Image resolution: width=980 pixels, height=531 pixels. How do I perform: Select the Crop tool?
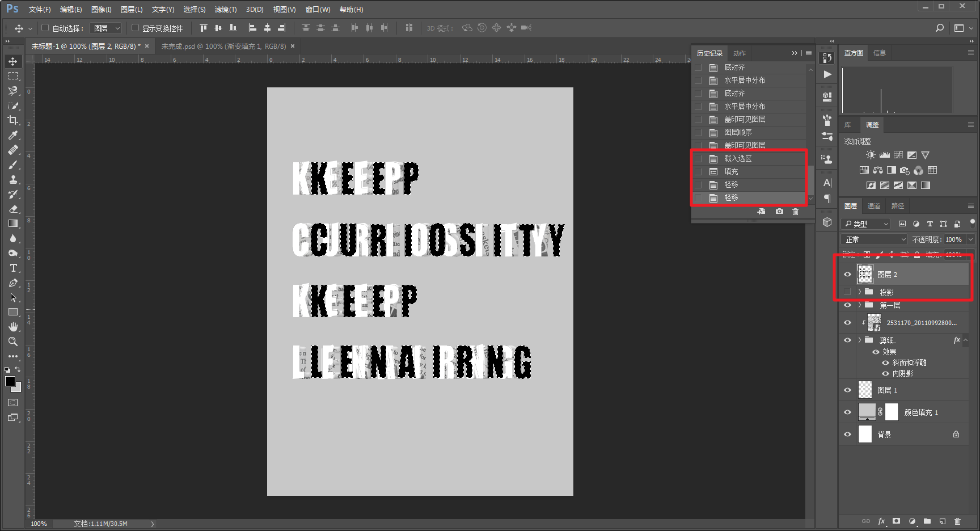coord(13,120)
